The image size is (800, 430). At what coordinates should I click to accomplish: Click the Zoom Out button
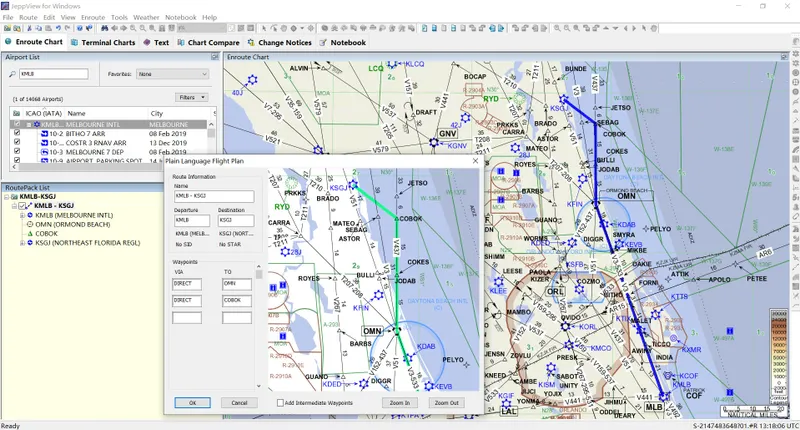point(446,402)
